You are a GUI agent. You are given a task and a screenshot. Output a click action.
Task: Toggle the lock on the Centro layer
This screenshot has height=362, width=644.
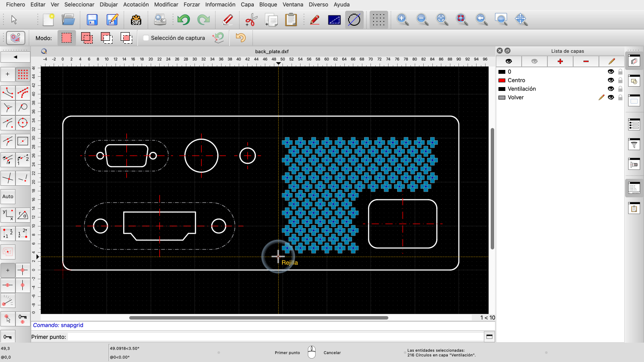[620, 80]
